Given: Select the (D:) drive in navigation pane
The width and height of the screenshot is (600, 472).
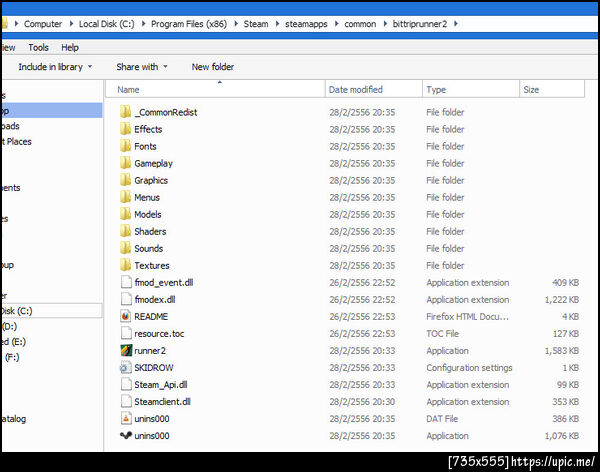Looking at the screenshot, I should click(10, 326).
